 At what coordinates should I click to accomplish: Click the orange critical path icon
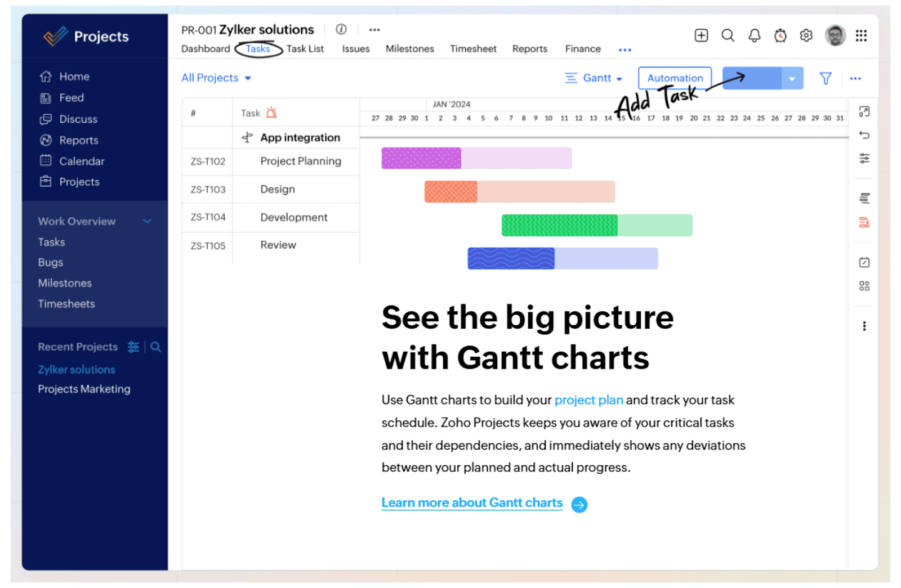[864, 222]
